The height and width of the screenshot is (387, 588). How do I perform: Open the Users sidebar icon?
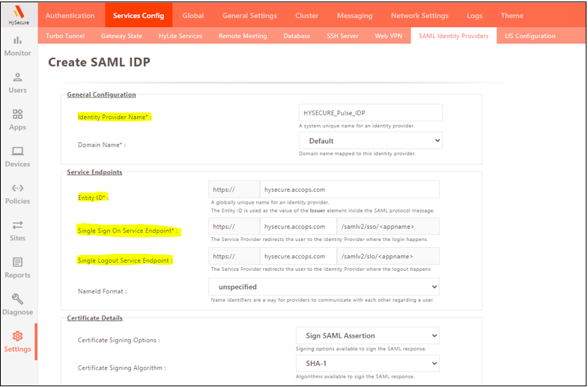tap(18, 78)
